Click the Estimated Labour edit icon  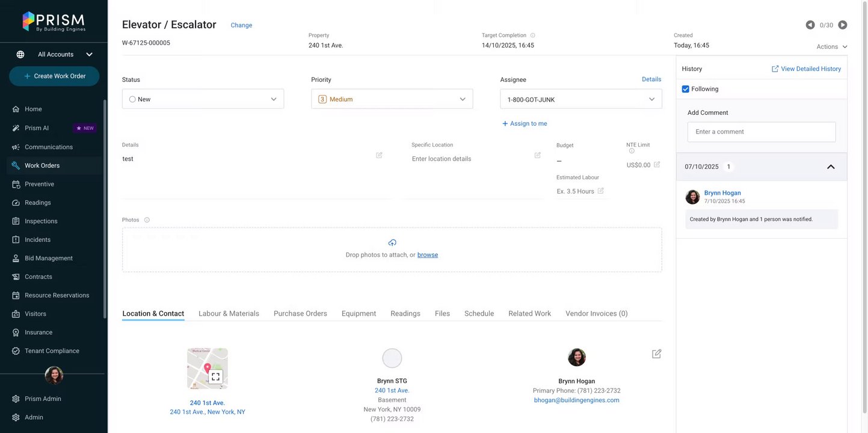click(x=600, y=191)
